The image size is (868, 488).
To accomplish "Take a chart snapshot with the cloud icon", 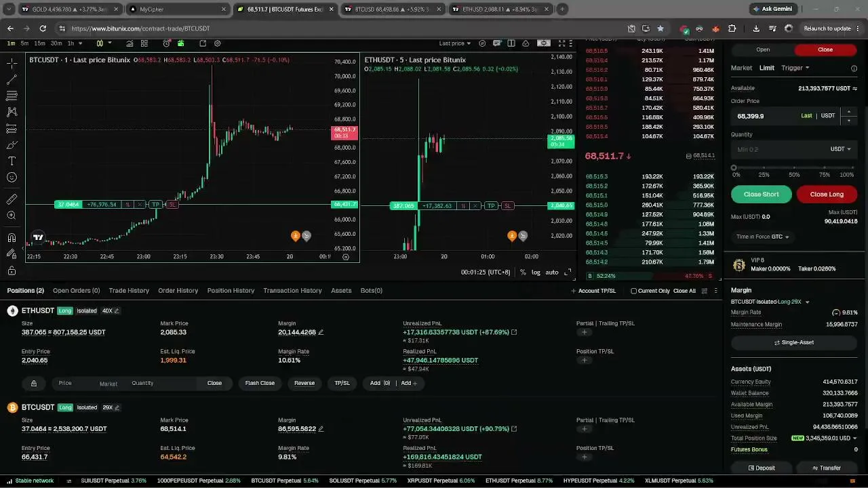I will [x=526, y=43].
